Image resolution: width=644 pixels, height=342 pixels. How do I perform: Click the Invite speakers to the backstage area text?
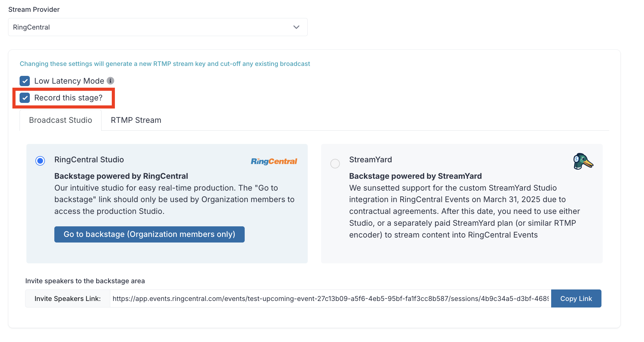pyautogui.click(x=85, y=281)
